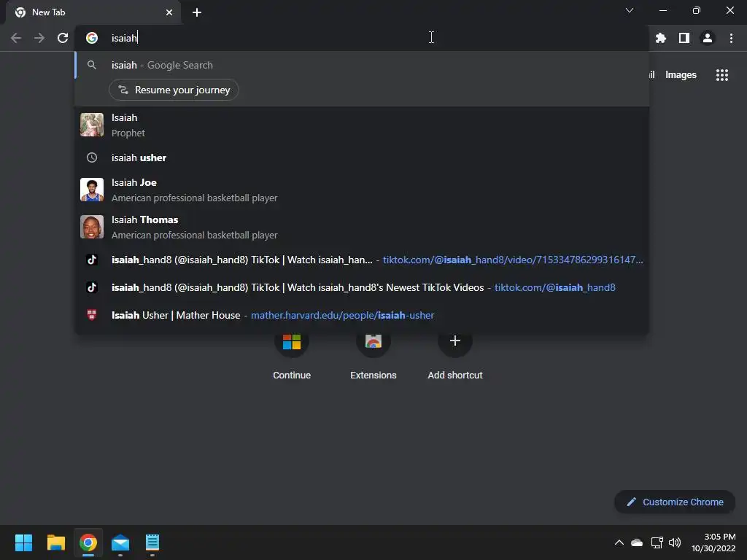
Task: Click Isaiah Thomas thumbnail photo
Action: (92, 227)
